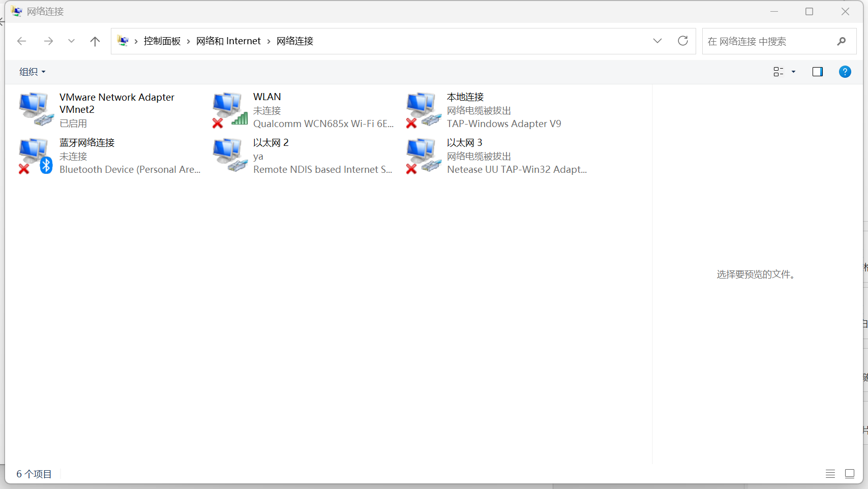Click the 在 网络连接 中搜索 search box

point(768,41)
